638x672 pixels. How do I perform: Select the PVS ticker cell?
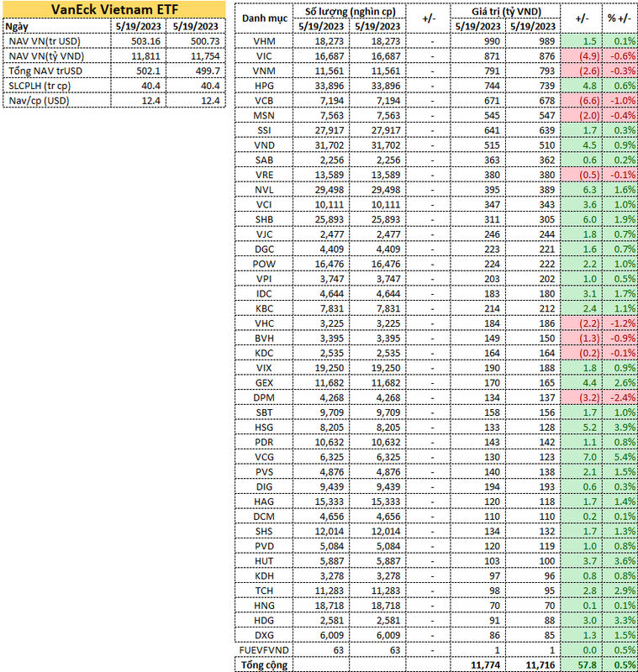point(264,472)
